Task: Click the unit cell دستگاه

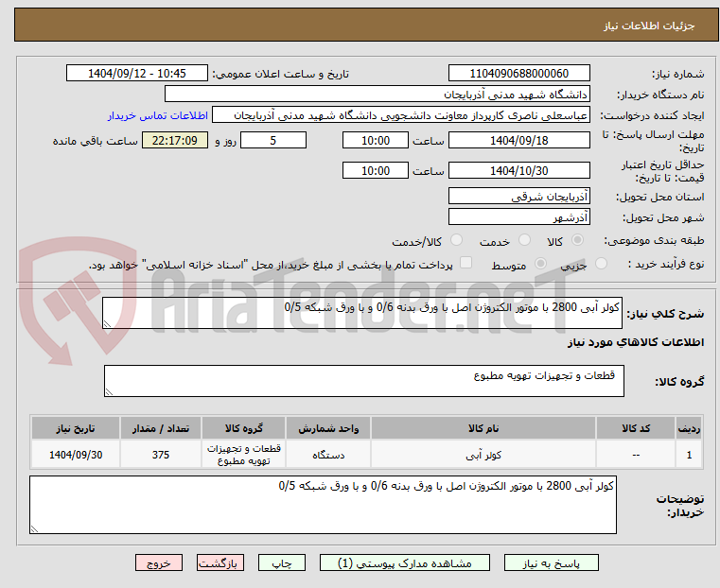Action: click(x=328, y=455)
